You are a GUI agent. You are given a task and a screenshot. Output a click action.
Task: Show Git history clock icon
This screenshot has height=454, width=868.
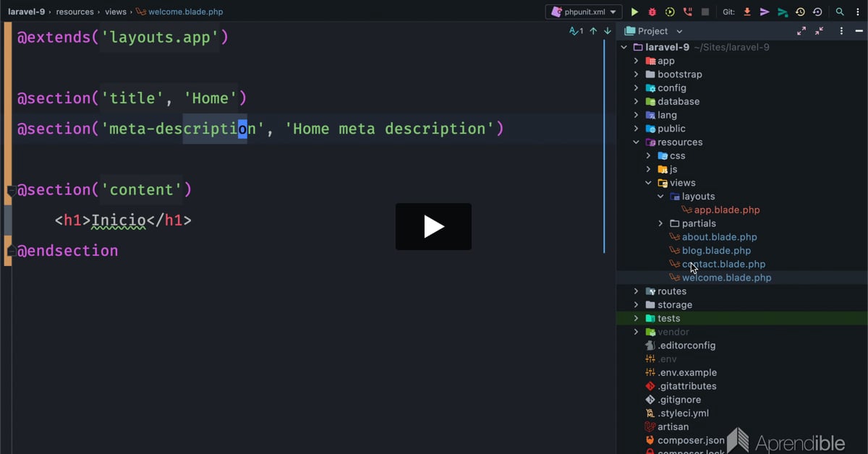[x=800, y=12]
